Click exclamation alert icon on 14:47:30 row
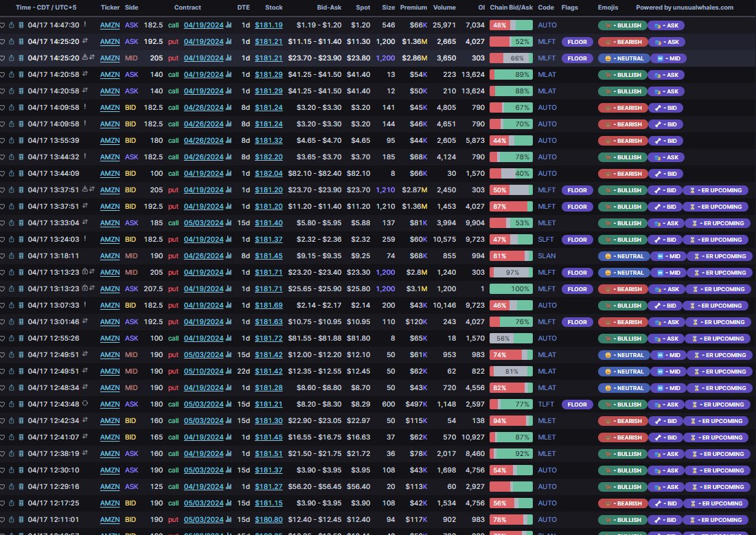This screenshot has height=535, width=756. pyautogui.click(x=85, y=24)
